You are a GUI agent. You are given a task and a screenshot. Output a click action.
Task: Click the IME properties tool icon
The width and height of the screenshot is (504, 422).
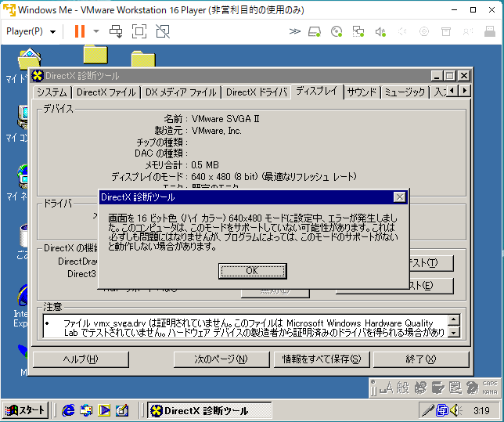point(437,388)
